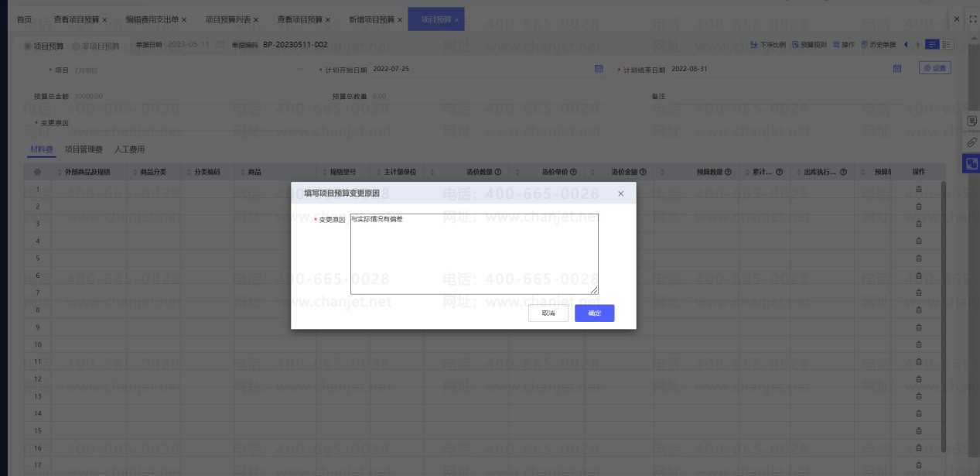Open the 操作 toolbar menu

[x=844, y=45]
